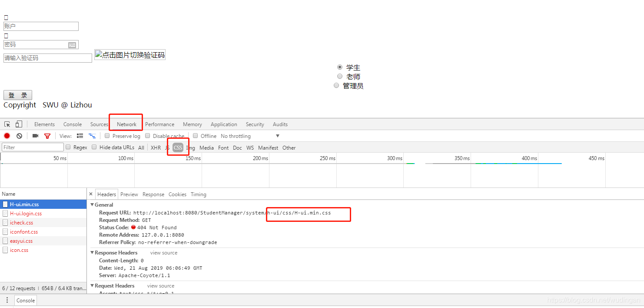Filter requests by Font type
The image size is (644, 308).
coord(223,147)
